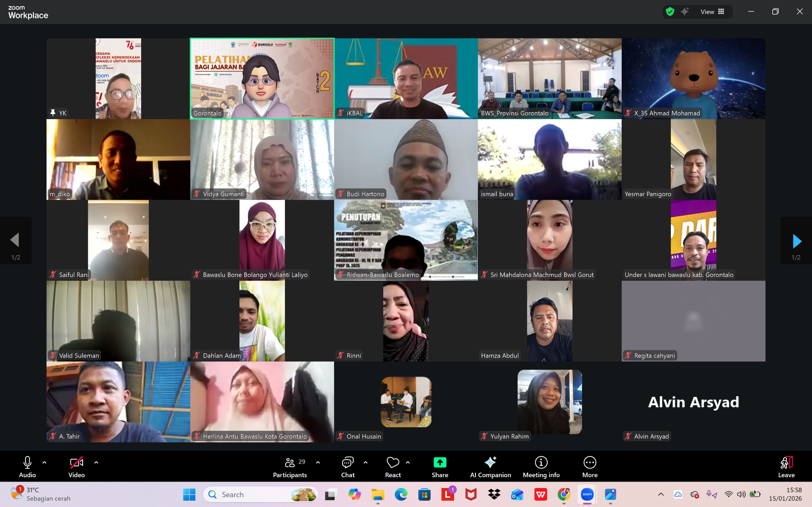Image resolution: width=812 pixels, height=507 pixels.
Task: Expand the audio options chevron
Action: 44,462
